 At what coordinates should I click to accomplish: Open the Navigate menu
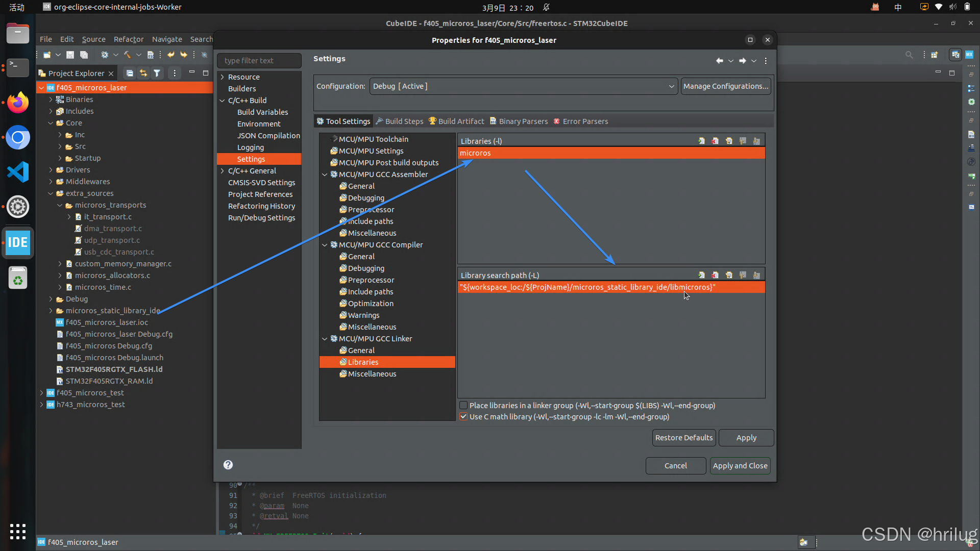pos(167,39)
